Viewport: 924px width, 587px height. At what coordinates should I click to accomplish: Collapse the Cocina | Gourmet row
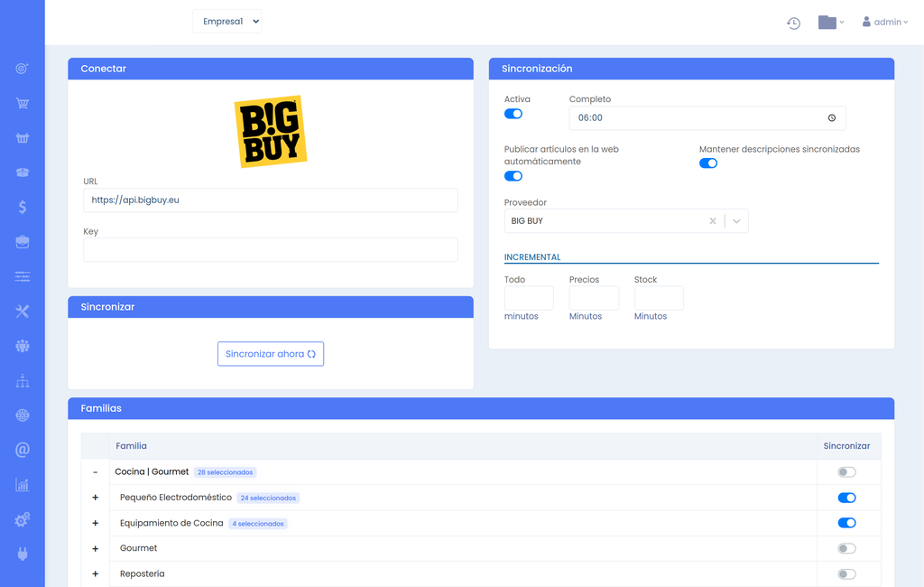[95, 472]
